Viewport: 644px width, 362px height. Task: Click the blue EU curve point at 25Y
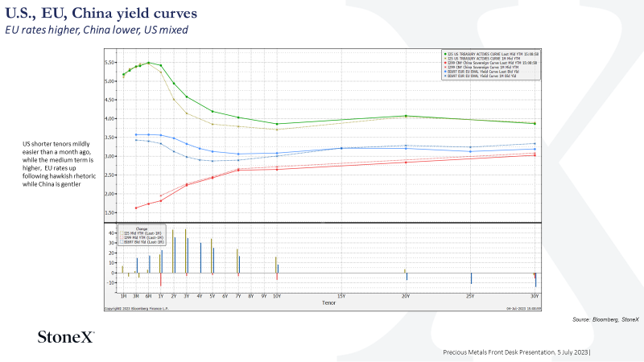point(470,151)
